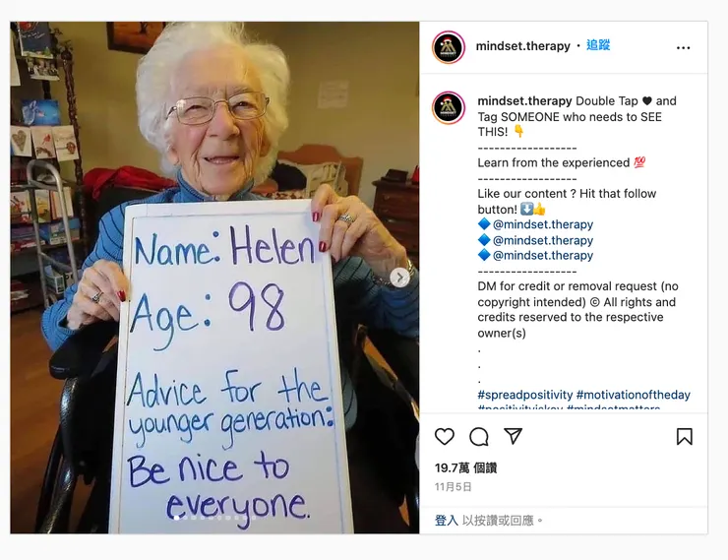
Task: Open mindset.therapy username in the header
Action: tap(522, 46)
